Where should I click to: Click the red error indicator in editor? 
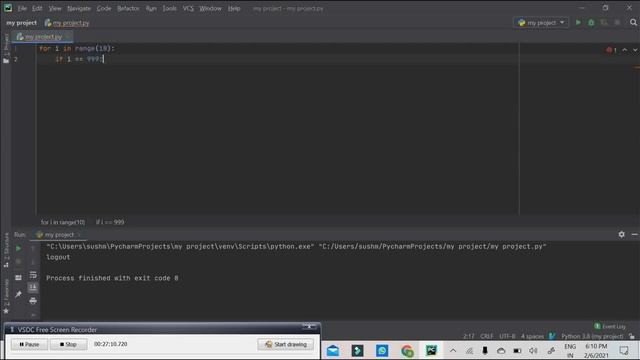611,50
